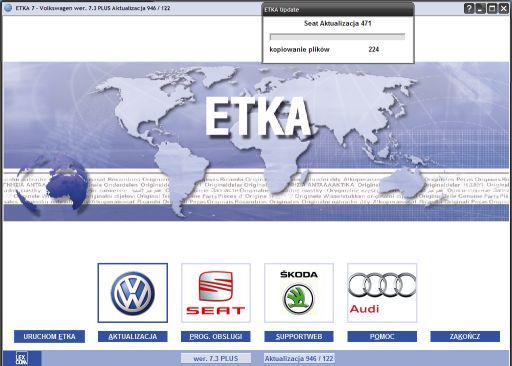
Task: Click the AKTUALIZACJA button
Action: pos(133,336)
